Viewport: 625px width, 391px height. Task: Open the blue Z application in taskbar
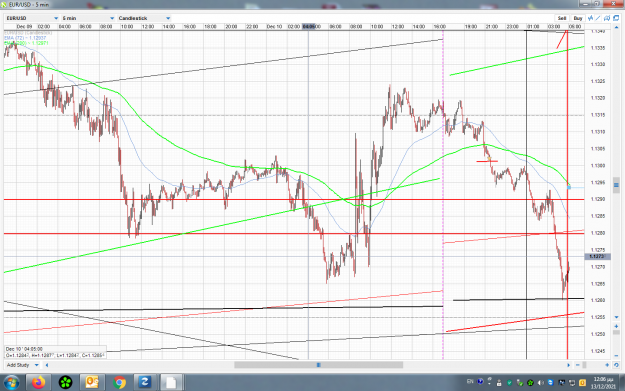(144, 383)
